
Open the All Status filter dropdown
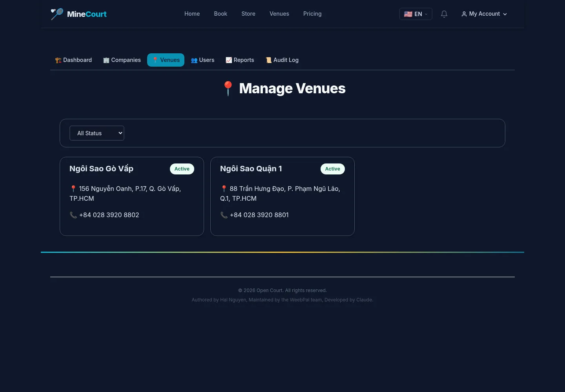click(97, 133)
